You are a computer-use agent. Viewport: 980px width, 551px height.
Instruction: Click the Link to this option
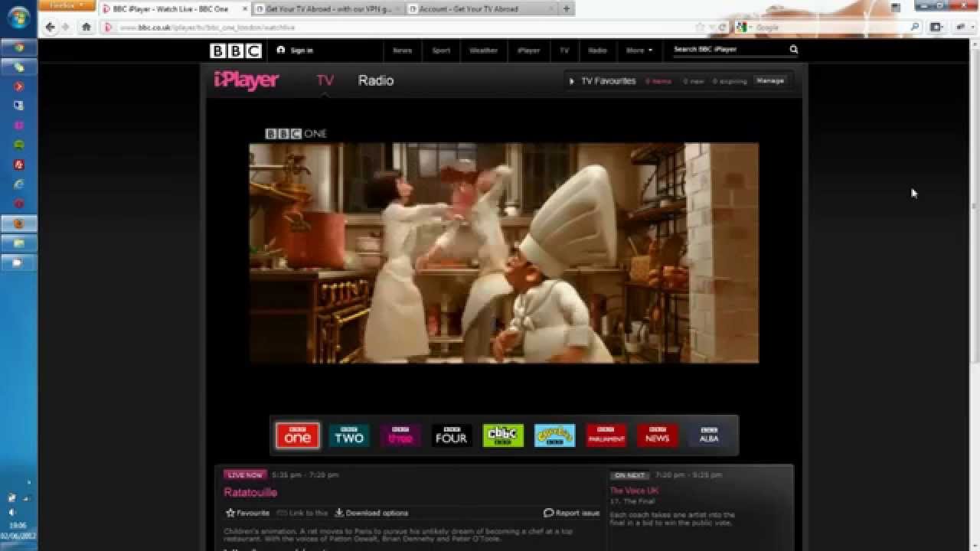[302, 513]
